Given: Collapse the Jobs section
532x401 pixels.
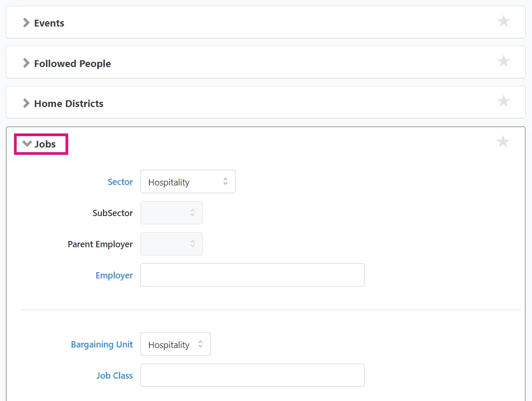Looking at the screenshot, I should (x=27, y=143).
